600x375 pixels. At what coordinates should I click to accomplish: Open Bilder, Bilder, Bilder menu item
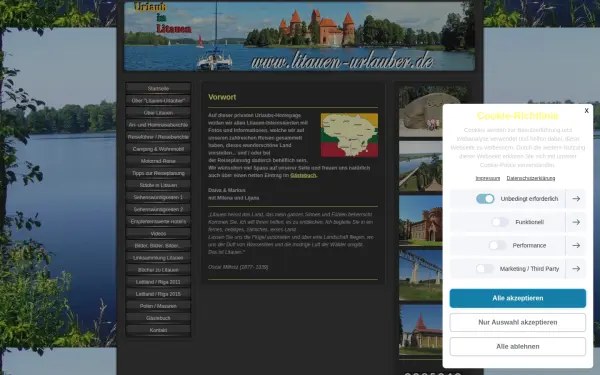click(158, 246)
